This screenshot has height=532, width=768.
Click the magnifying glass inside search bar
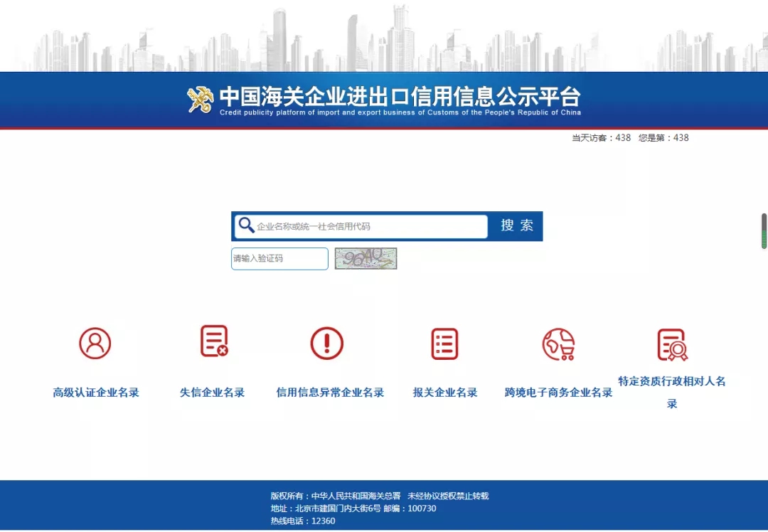246,225
